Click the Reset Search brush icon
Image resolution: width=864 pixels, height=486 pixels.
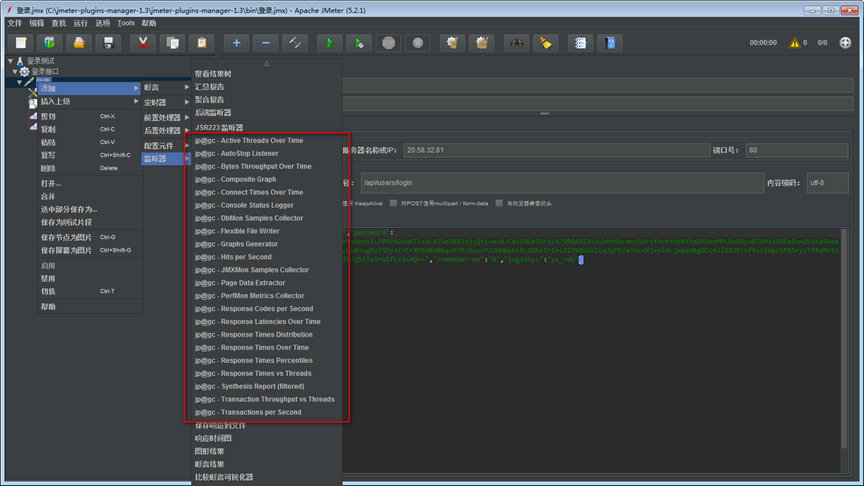tap(546, 43)
